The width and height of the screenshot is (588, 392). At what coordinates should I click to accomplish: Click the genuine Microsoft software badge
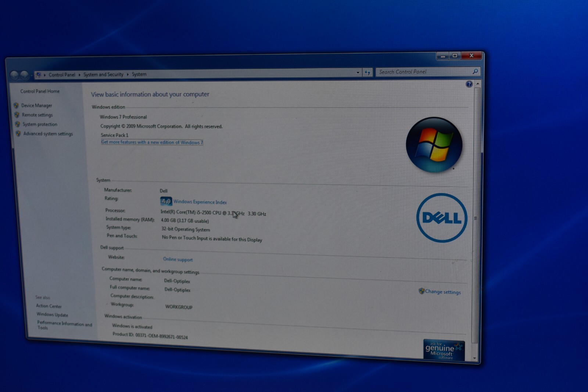pos(444,350)
